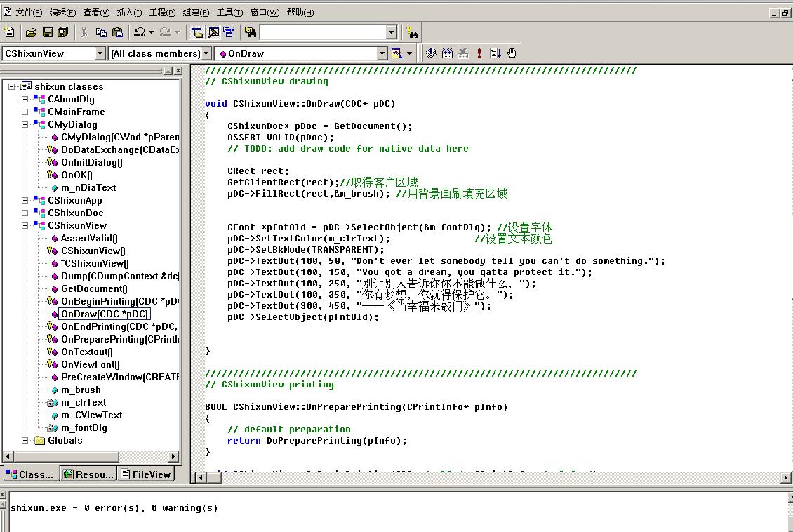793x532 pixels.
Task: Close the workspace pane with its X button
Action: click(178, 71)
